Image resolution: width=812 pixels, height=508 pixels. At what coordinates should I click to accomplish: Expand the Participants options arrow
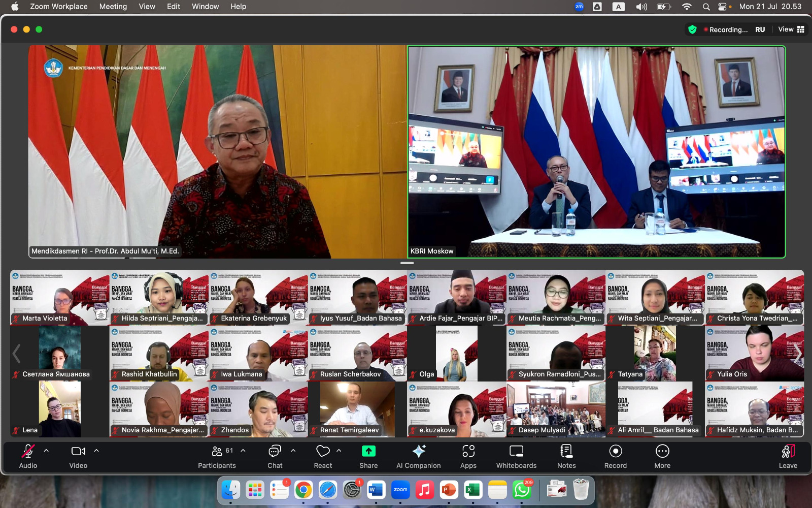point(243,451)
